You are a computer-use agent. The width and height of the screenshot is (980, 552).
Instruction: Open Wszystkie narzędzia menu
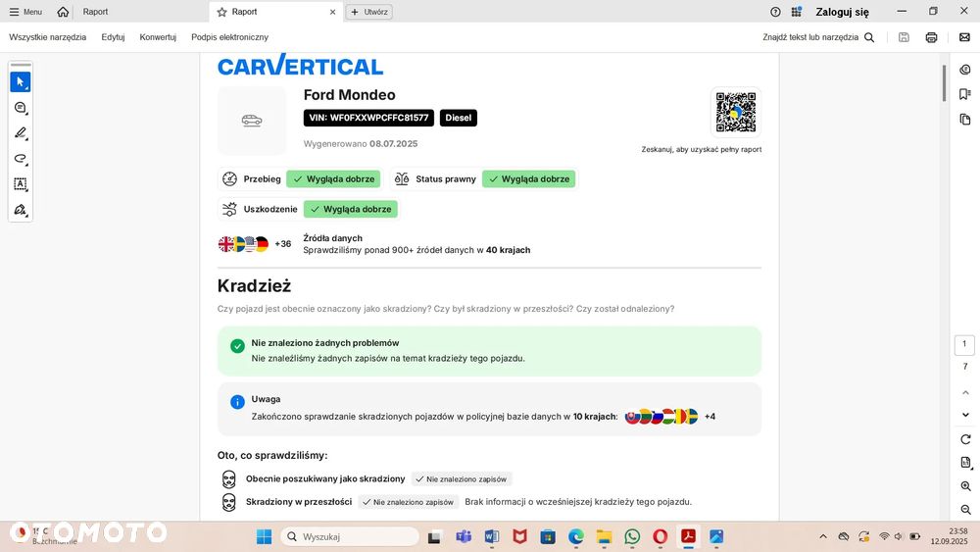(x=47, y=37)
